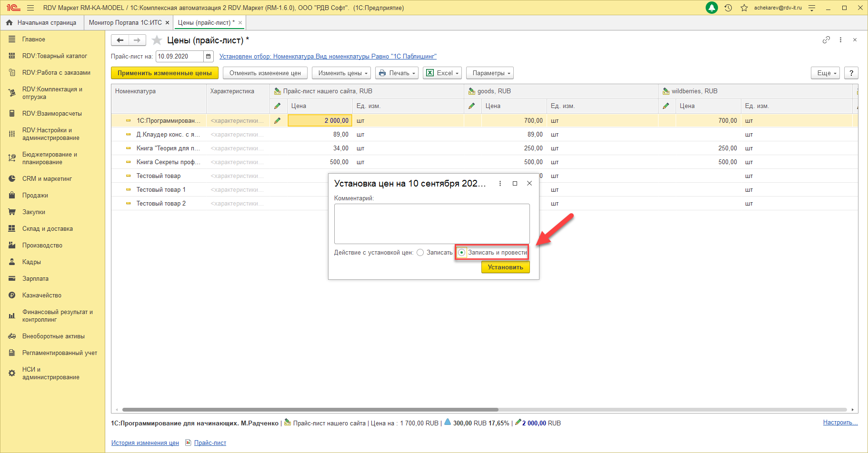The height and width of the screenshot is (453, 868).
Task: Select the 'Записать' radio option
Action: coord(420,253)
